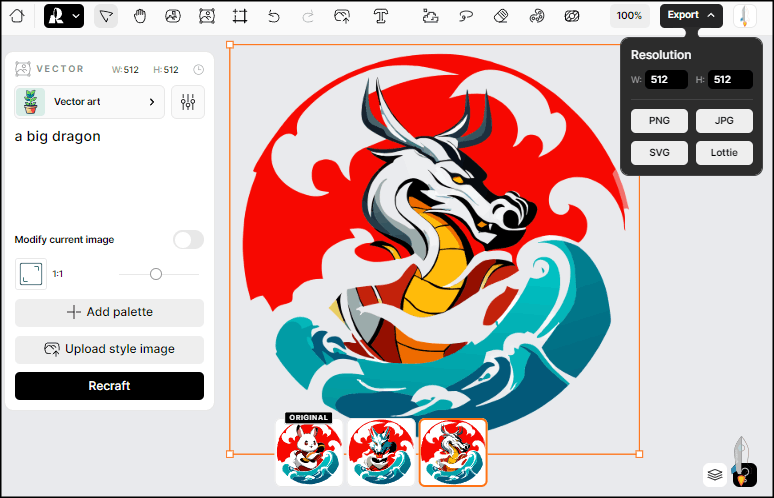Screen dimensions: 774x498
Task: Choose the crop frame tool
Action: [x=240, y=16]
